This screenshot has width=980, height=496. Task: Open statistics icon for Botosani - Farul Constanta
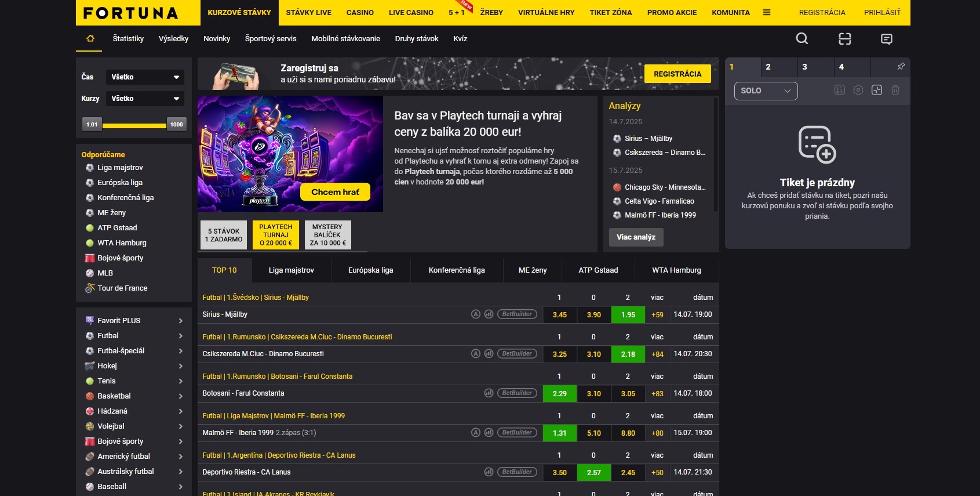(489, 393)
